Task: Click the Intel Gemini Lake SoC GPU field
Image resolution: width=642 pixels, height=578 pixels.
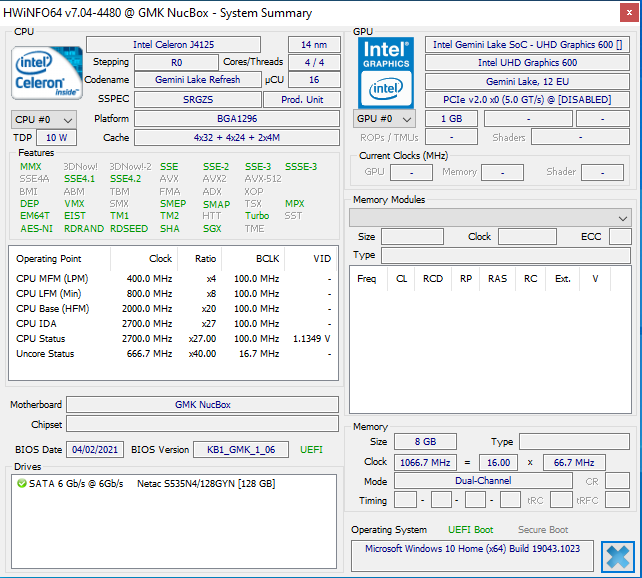Action: 527,45
